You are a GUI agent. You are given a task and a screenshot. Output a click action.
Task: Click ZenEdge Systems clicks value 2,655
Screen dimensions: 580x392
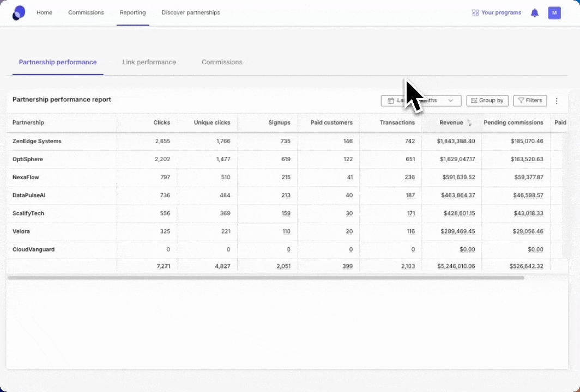(162, 141)
